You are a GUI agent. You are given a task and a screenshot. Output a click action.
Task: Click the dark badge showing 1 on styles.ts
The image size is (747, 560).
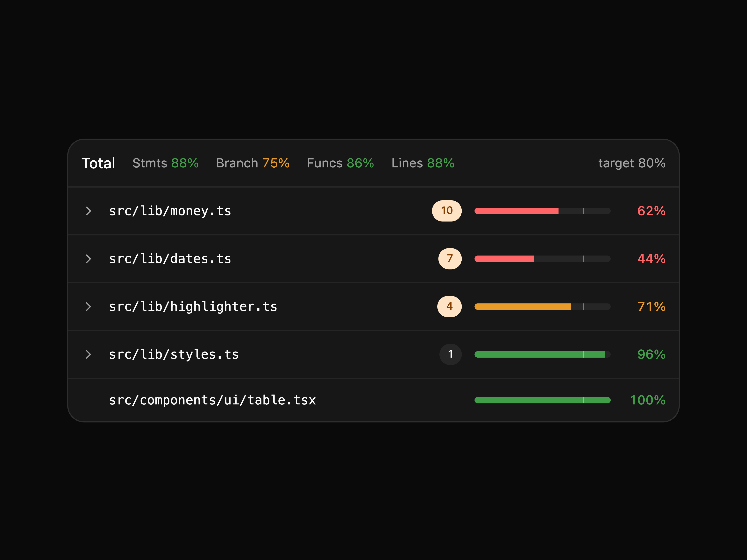450,354
